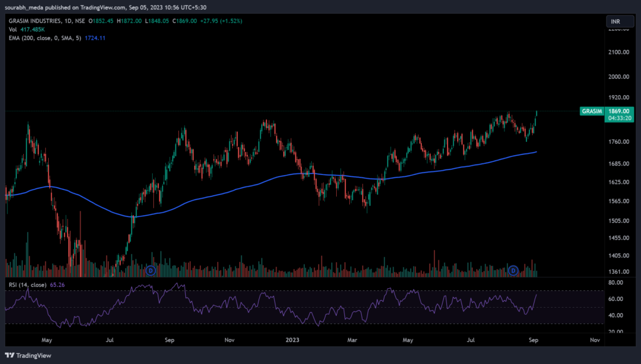
Task: Click the 1D interval in the chart legend
Action: click(x=68, y=21)
